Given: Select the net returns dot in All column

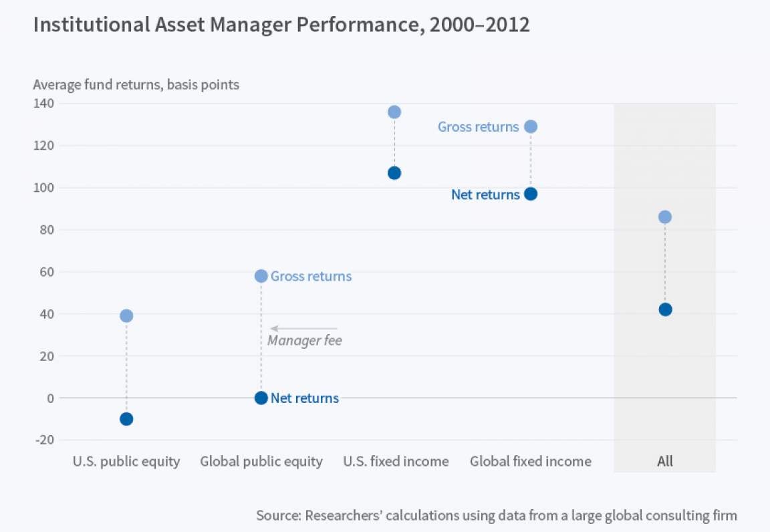Looking at the screenshot, I should 665,309.
